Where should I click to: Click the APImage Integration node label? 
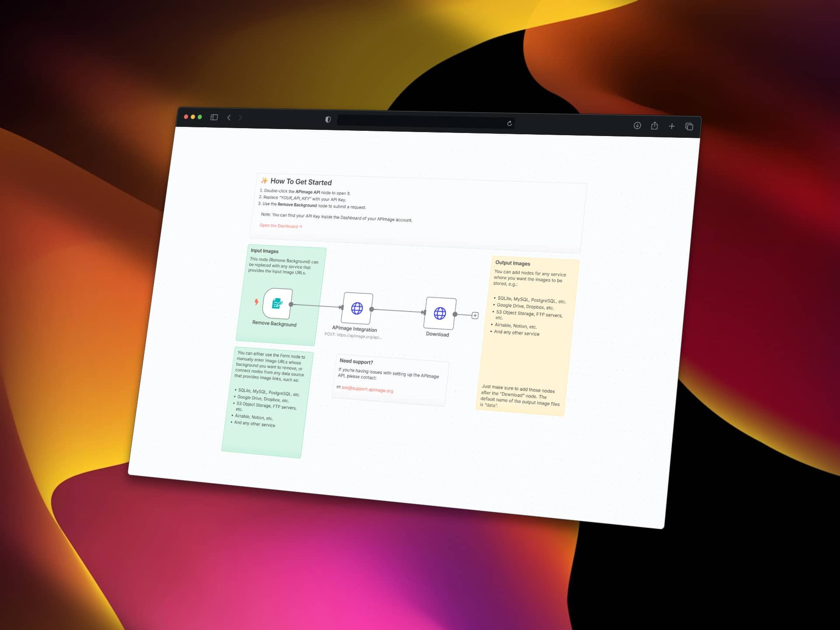pos(354,329)
